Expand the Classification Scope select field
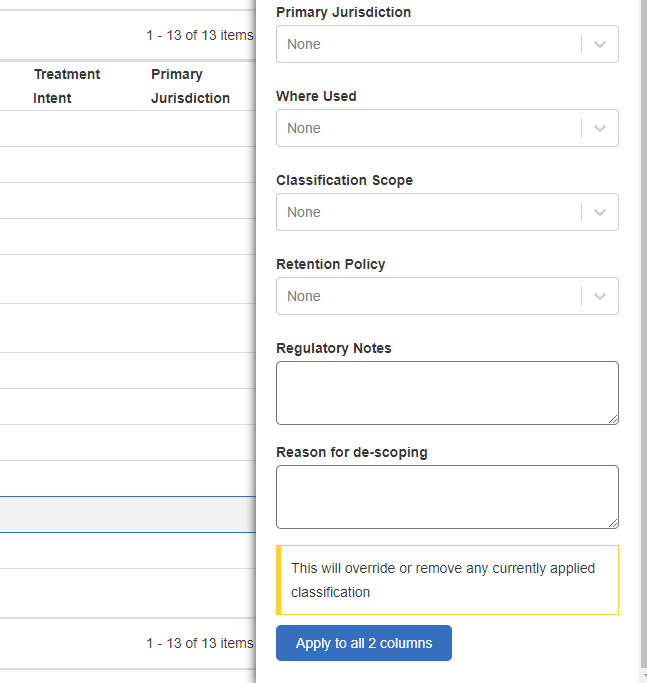Image resolution: width=647 pixels, height=683 pixels. [x=428, y=212]
